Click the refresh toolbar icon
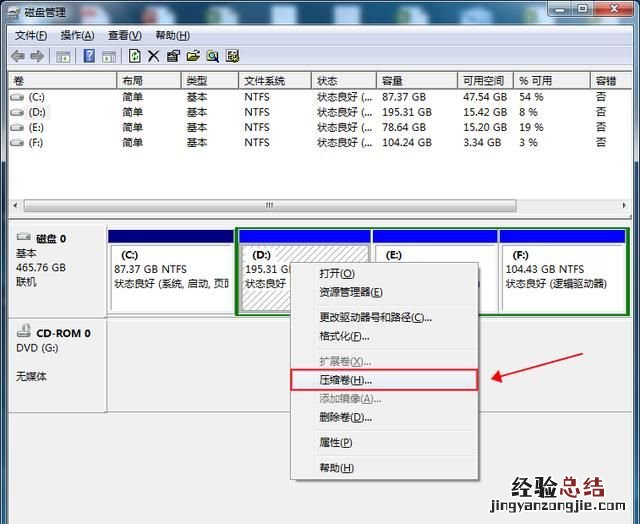This screenshot has height=524, width=640. [x=135, y=56]
